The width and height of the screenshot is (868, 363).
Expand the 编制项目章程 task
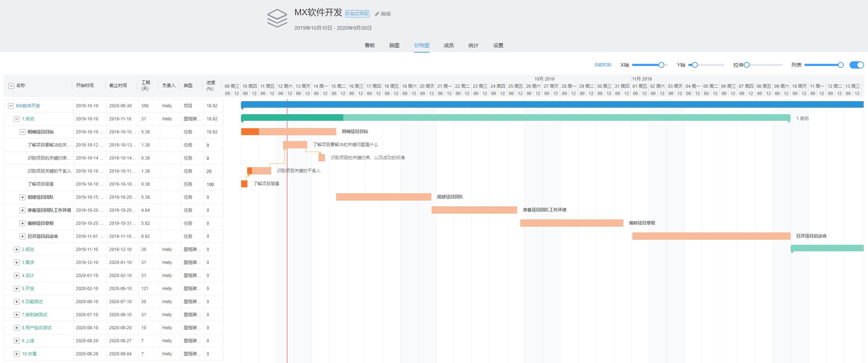(x=23, y=223)
